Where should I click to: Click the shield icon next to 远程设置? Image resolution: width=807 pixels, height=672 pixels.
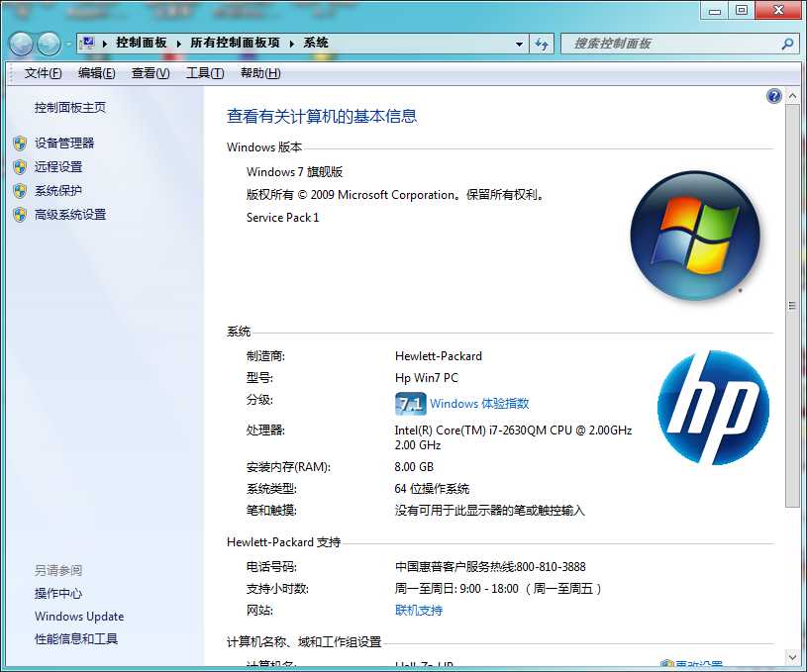coord(20,166)
